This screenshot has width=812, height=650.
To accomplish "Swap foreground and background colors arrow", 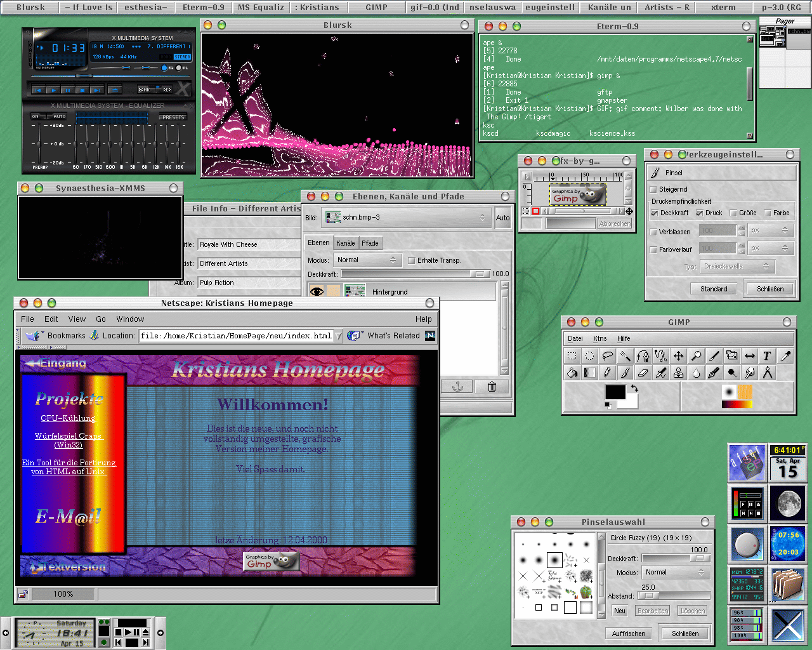I will pyautogui.click(x=634, y=388).
